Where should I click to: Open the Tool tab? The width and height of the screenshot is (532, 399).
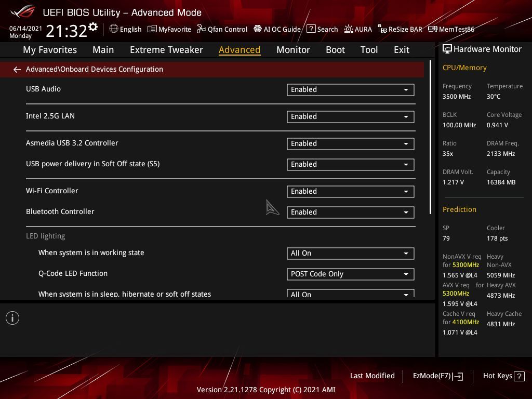click(369, 50)
